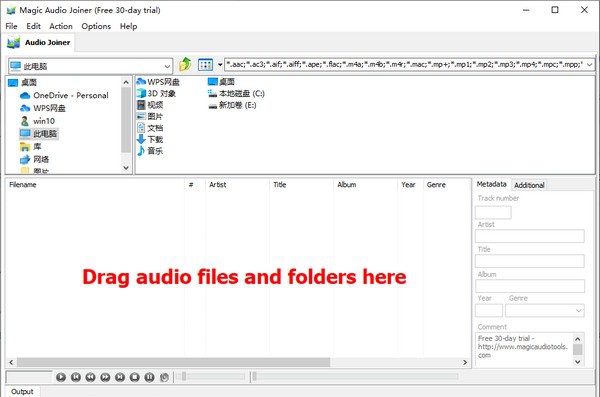Open the File menu
This screenshot has height=397, width=600.
11,26
